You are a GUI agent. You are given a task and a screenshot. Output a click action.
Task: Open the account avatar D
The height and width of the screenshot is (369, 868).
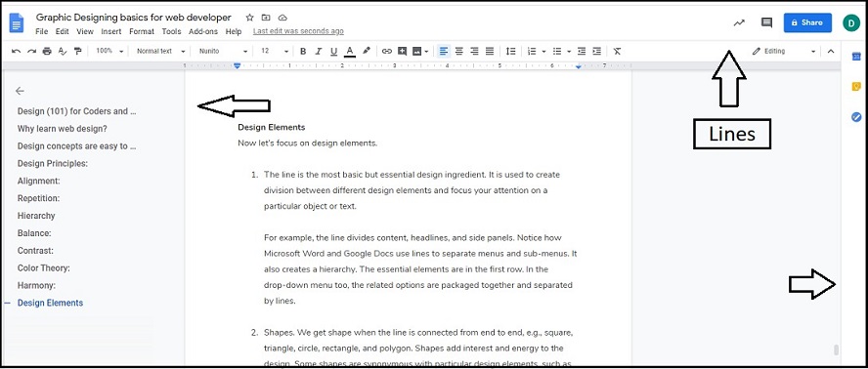coord(851,22)
